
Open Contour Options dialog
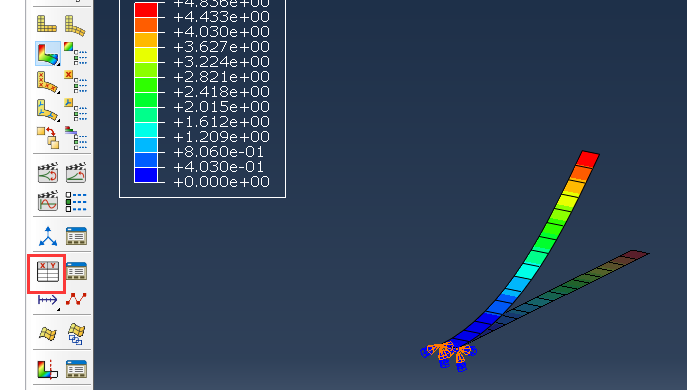(75, 53)
